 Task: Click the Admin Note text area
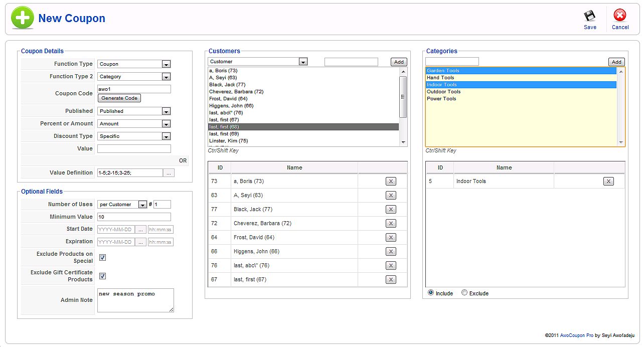click(135, 300)
